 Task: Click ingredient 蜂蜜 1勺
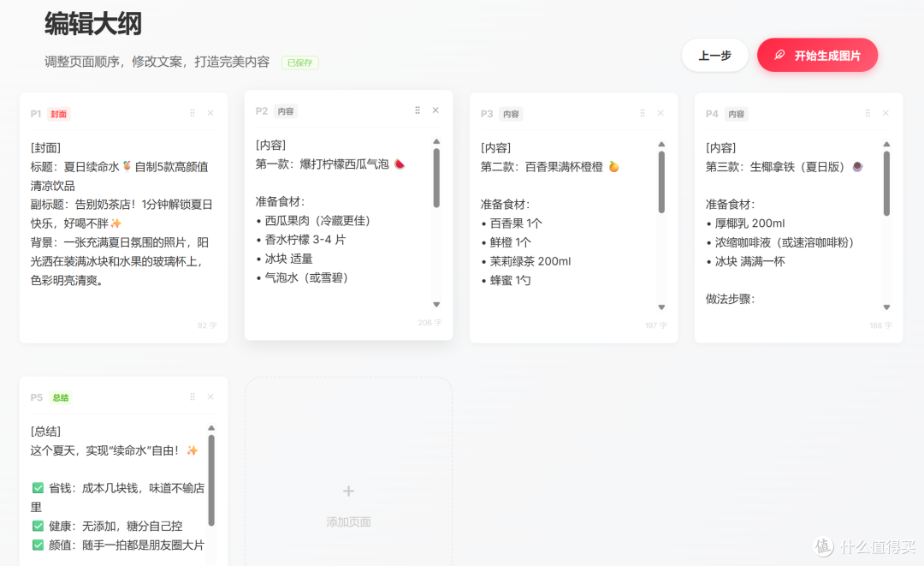(x=510, y=280)
